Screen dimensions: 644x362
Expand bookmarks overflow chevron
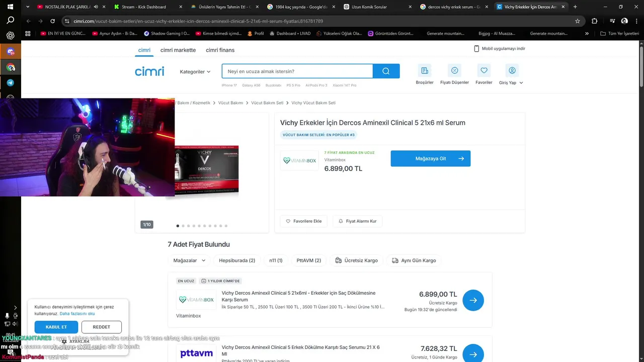[587, 34]
